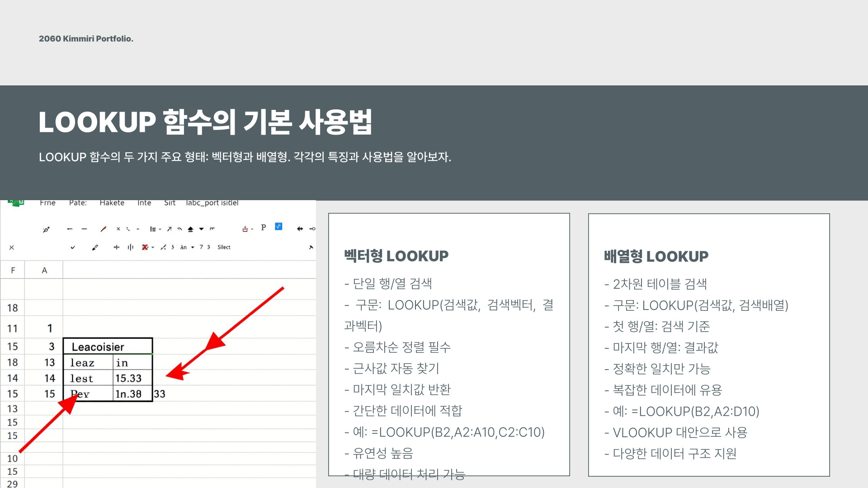Select the cell containing 15.33
The image size is (868, 488).
(x=132, y=378)
